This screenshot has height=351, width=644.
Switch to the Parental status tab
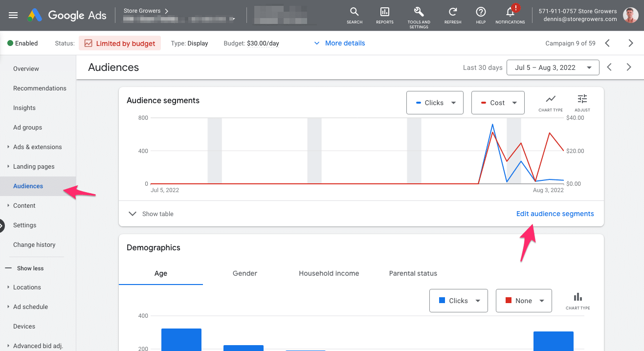click(x=413, y=273)
